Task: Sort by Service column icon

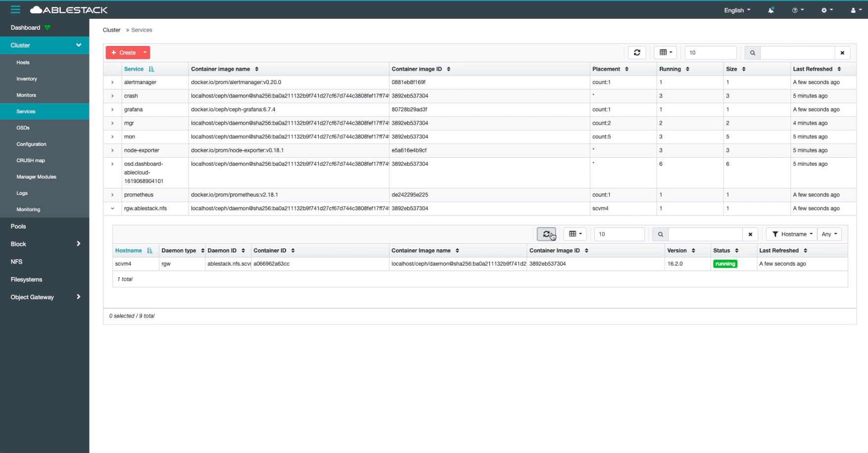Action: pyautogui.click(x=151, y=69)
